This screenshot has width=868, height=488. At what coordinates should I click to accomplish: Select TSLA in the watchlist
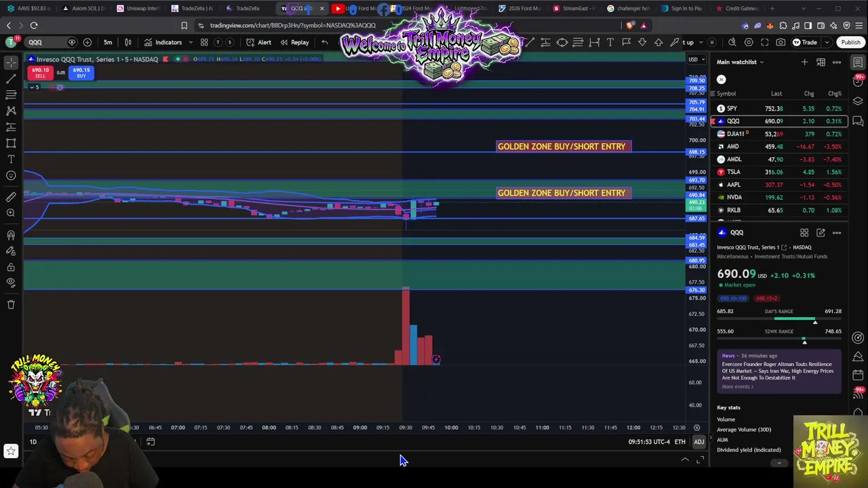(779, 172)
